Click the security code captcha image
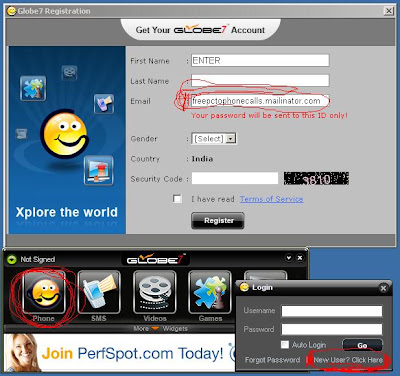The image size is (400, 376). coord(316,179)
